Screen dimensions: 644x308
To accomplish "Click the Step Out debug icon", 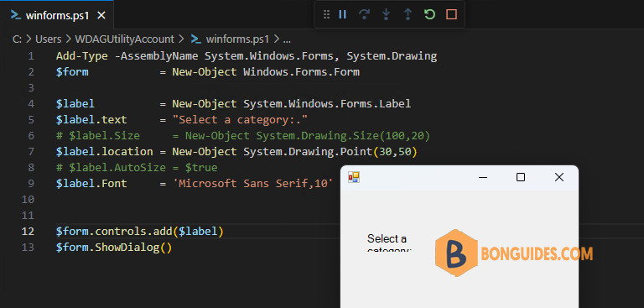I will 408,15.
